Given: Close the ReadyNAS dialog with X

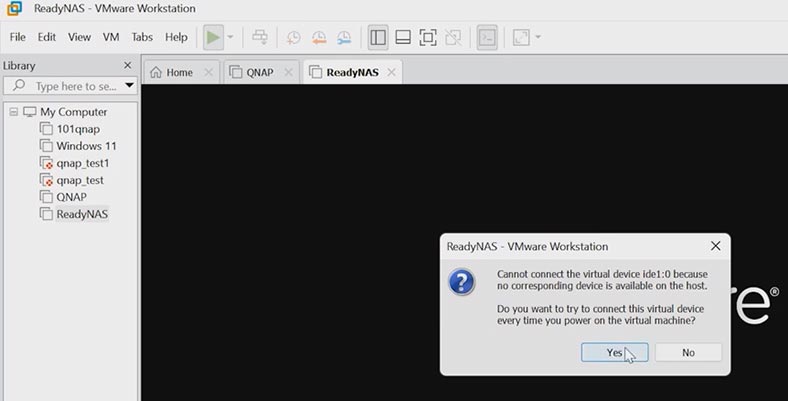Looking at the screenshot, I should [x=716, y=246].
